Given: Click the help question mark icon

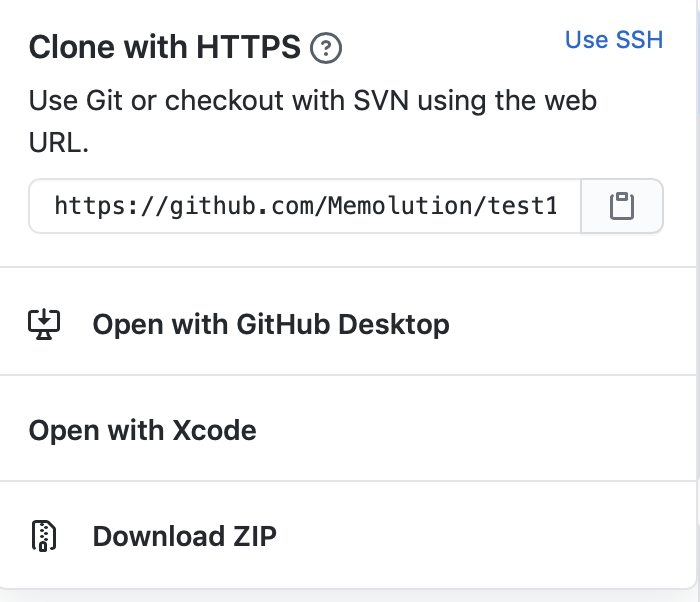Looking at the screenshot, I should point(326,48).
